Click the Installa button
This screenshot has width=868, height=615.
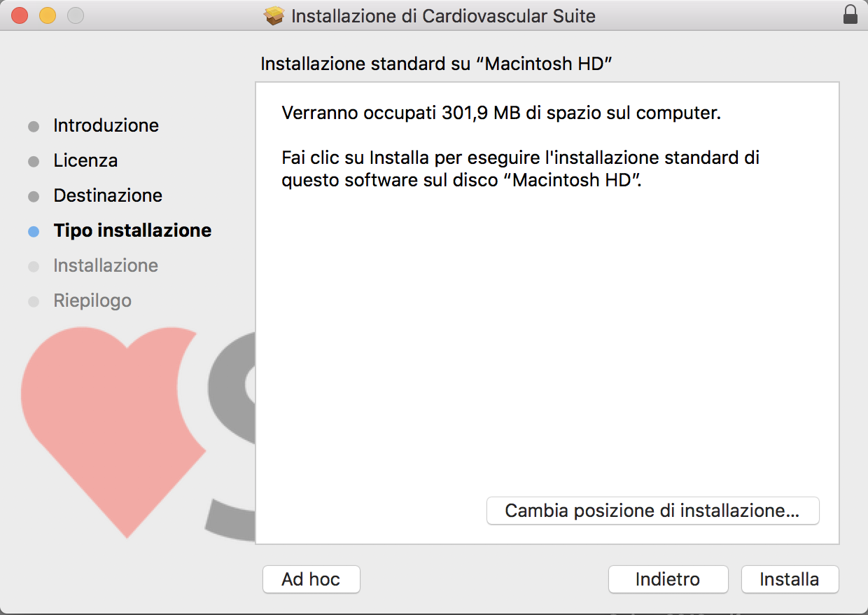tap(790, 579)
